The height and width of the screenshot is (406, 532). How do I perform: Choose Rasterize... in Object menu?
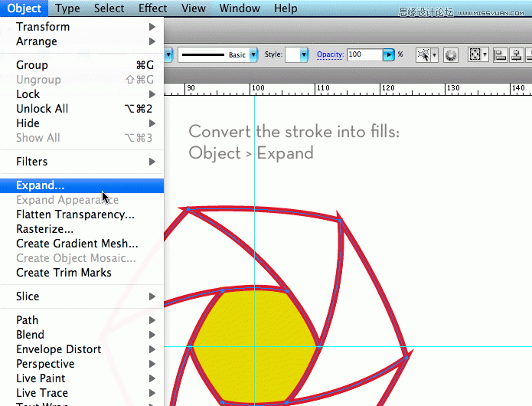point(82,229)
